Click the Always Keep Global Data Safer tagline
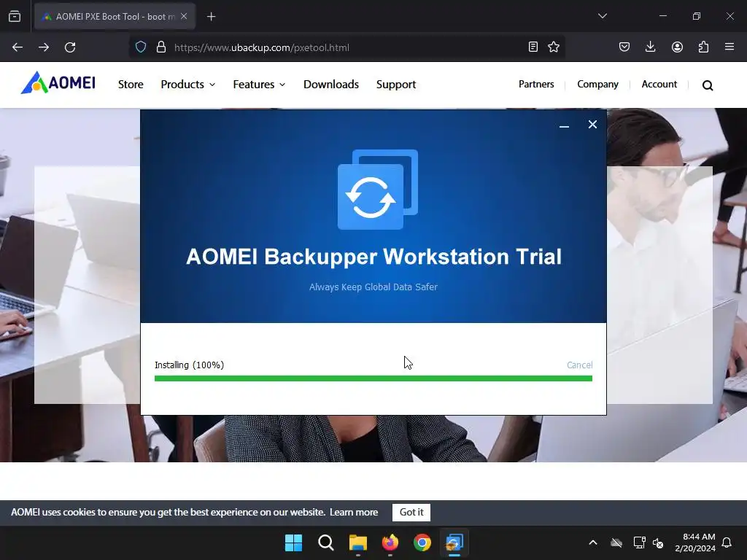Viewport: 747px width, 560px height. coord(373,287)
